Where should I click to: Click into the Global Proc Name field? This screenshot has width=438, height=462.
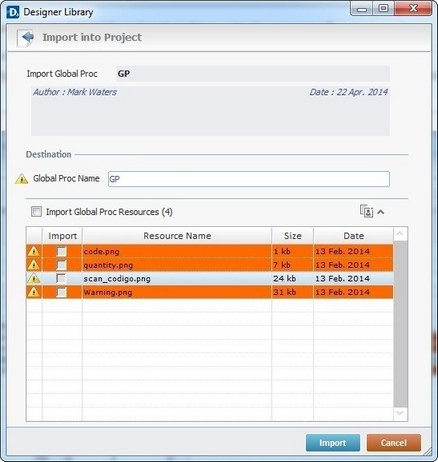[249, 179]
